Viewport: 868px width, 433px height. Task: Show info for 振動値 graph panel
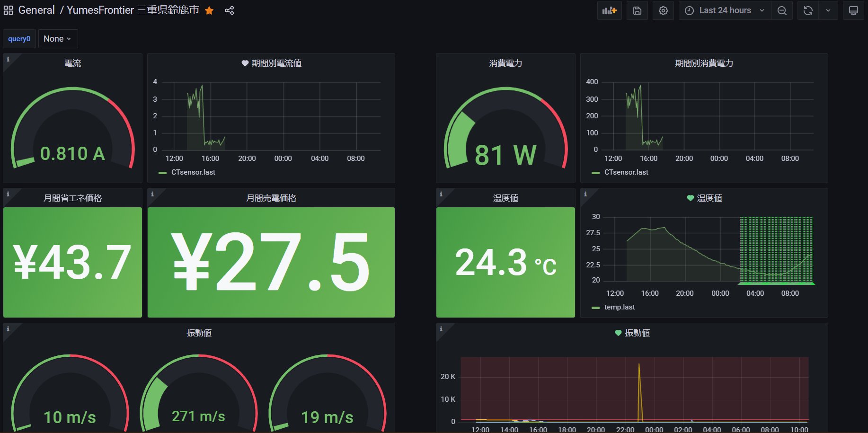pos(441,329)
